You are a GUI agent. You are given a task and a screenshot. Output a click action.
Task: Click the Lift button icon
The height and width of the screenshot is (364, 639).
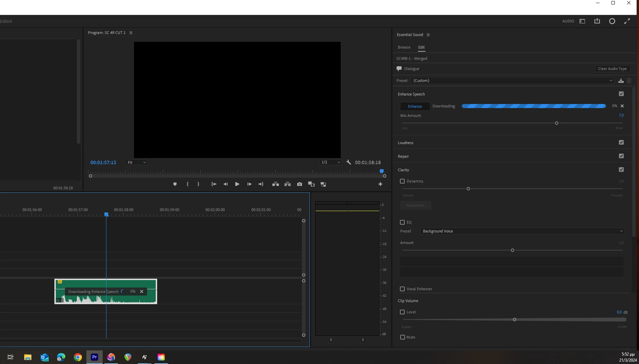pyautogui.click(x=276, y=184)
